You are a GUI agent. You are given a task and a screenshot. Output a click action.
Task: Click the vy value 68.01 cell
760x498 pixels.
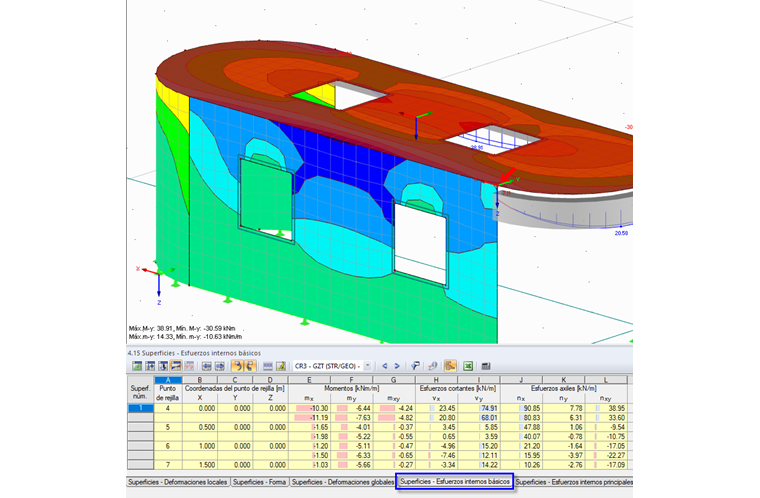click(479, 418)
